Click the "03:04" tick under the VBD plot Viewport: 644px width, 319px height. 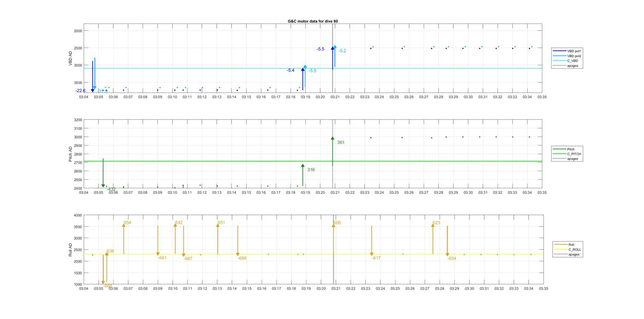[84, 97]
